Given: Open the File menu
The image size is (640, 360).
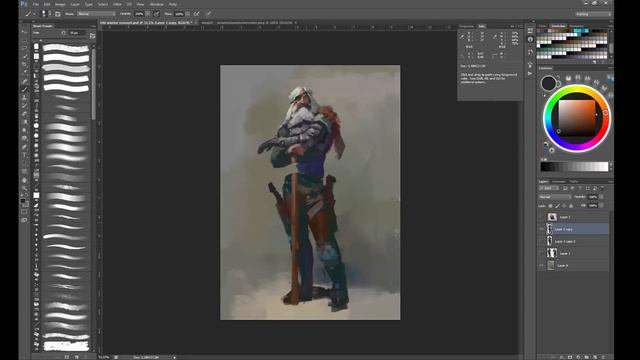Looking at the screenshot, I should coord(36,4).
